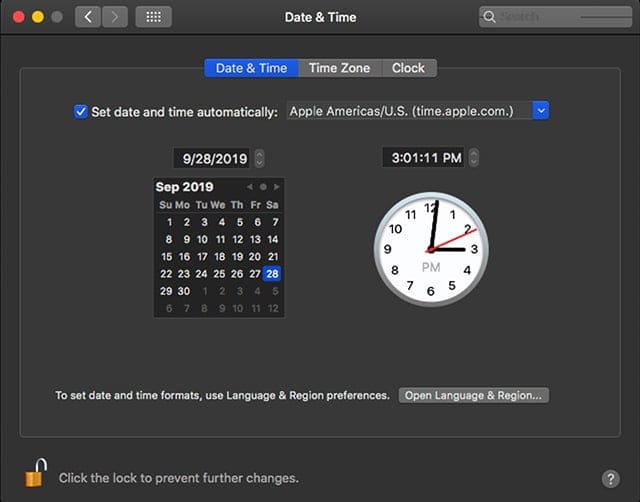The width and height of the screenshot is (640, 502).
Task: Jump to today using calendar dot
Action: coord(263,187)
